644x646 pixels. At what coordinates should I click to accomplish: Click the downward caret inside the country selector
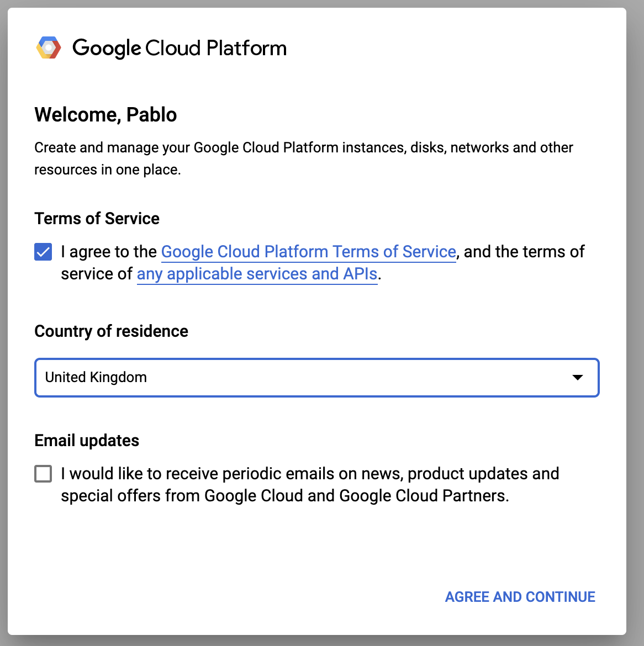pyautogui.click(x=578, y=378)
